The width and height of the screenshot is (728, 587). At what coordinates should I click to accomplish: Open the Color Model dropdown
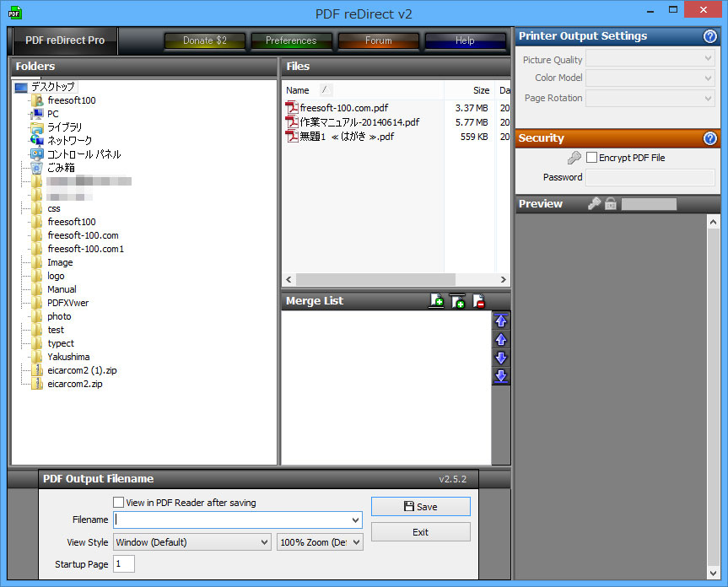point(650,78)
